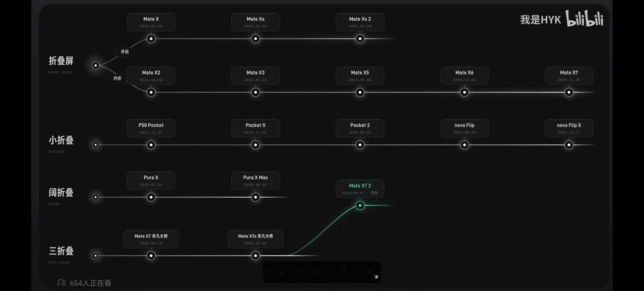
Task: Open the Mate XT 非凡大师 card
Action: pyautogui.click(x=151, y=239)
